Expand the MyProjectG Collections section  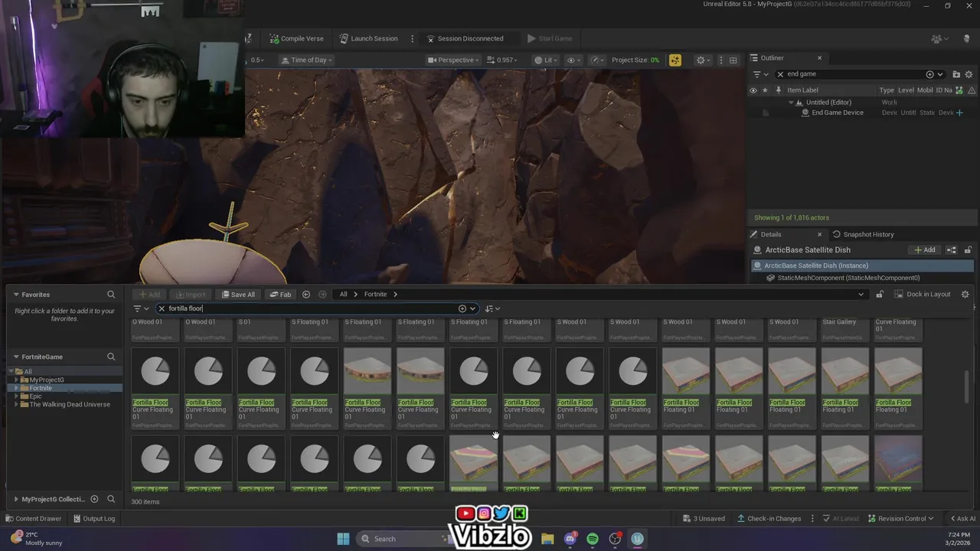[x=16, y=499]
